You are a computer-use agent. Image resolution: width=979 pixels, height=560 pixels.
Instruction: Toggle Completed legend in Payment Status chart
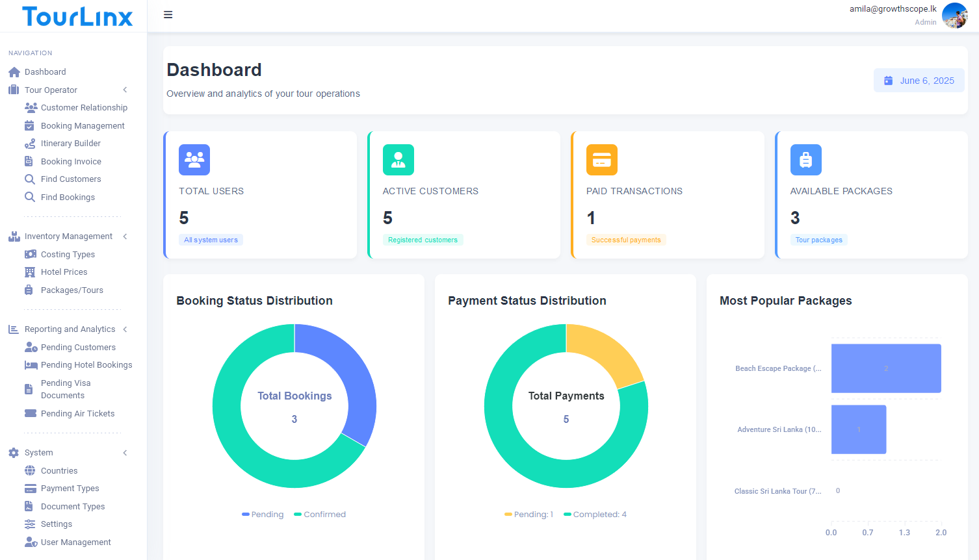(x=595, y=515)
